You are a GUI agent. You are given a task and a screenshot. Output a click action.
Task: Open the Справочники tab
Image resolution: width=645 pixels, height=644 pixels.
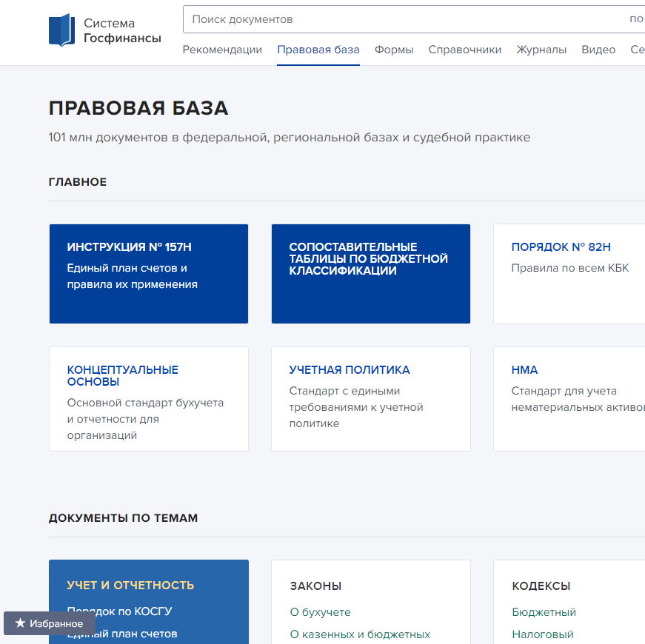coord(465,50)
